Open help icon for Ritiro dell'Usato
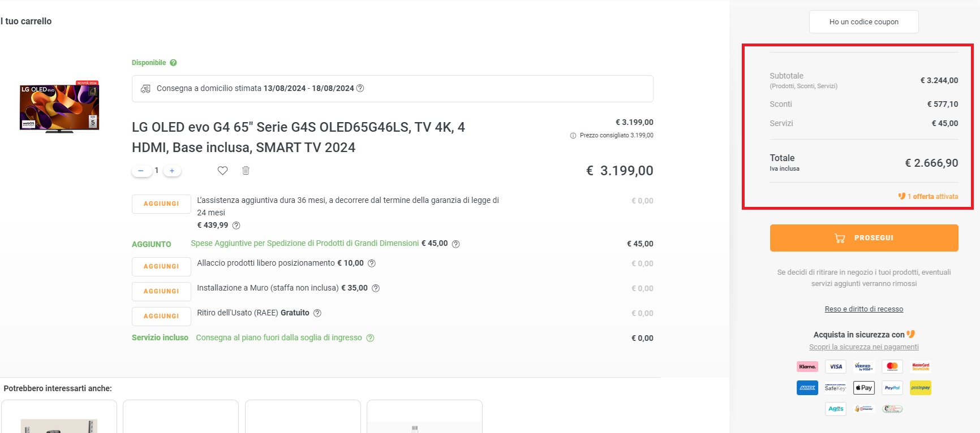980x433 pixels. click(317, 313)
